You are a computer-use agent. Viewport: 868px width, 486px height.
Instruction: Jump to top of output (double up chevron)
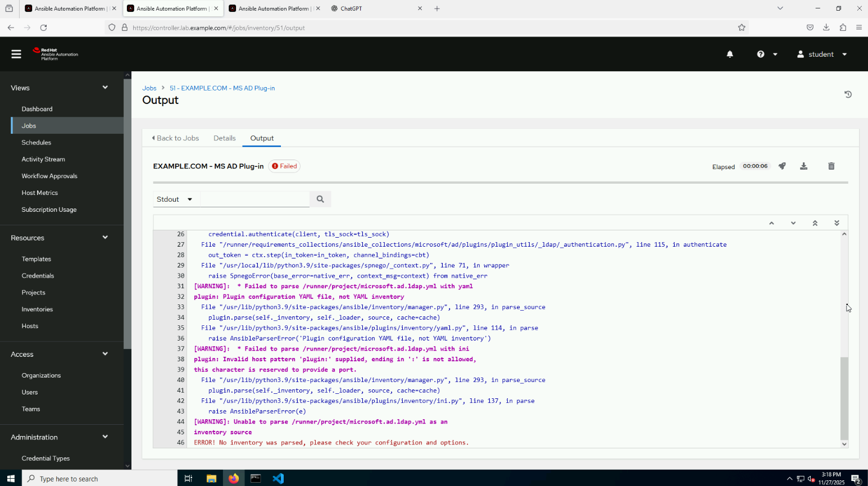coord(815,223)
